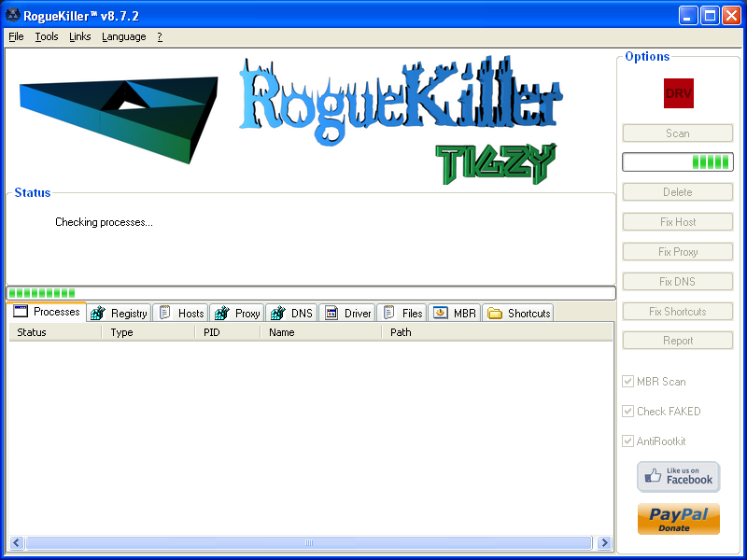Click the Facebook thumbs-up icon
747x560 pixels.
(x=653, y=475)
